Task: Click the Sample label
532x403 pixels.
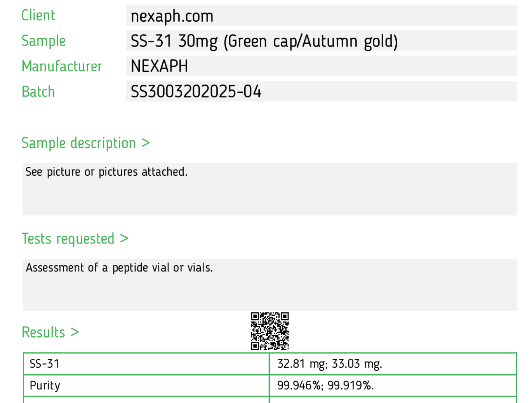Action: click(43, 41)
